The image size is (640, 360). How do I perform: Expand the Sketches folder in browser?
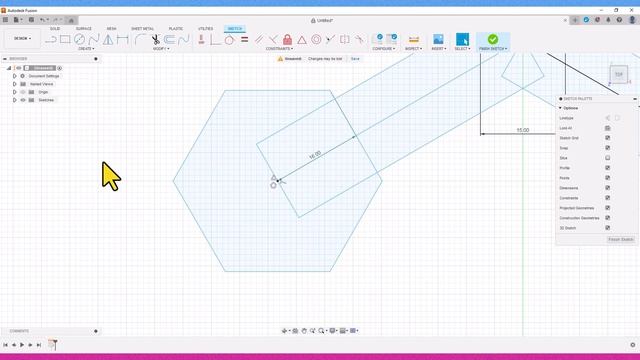pyautogui.click(x=15, y=100)
